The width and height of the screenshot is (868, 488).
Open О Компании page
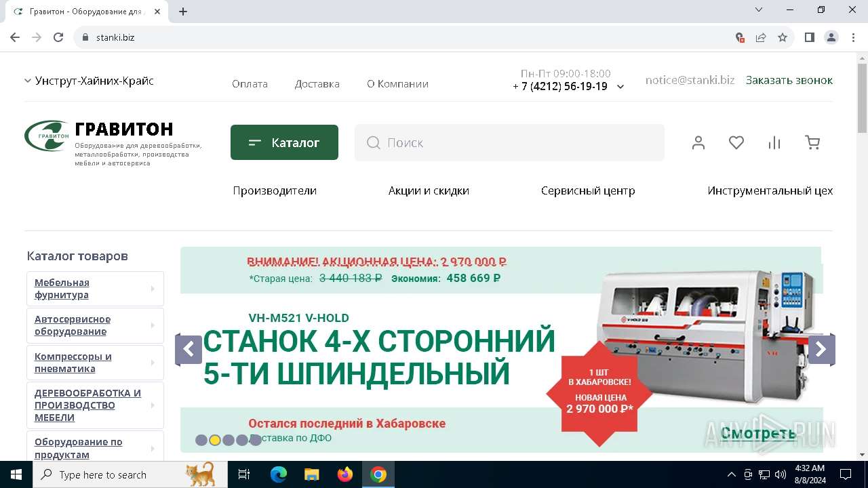(397, 84)
